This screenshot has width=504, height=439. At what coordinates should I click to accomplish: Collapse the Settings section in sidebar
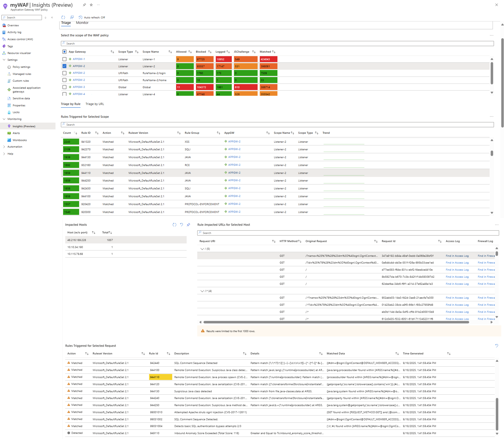pyautogui.click(x=4, y=60)
